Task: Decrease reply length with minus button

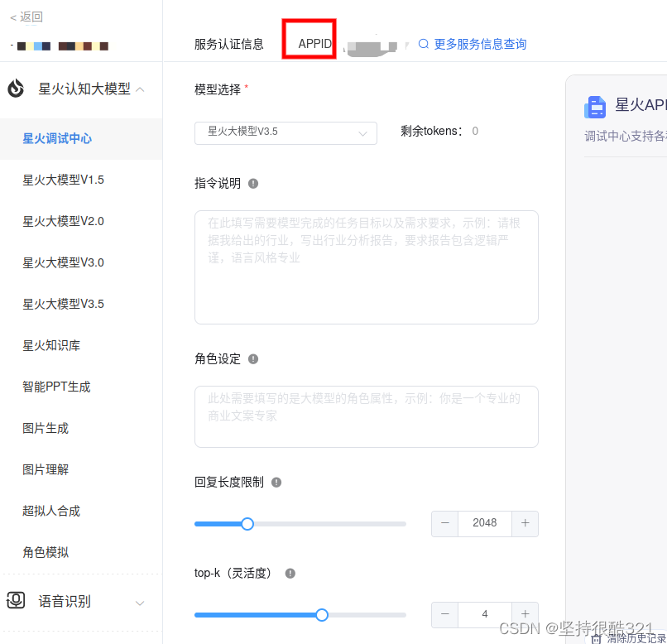Action: [445, 523]
